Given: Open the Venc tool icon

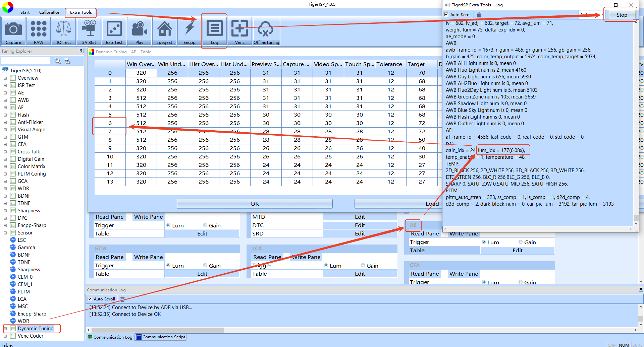Looking at the screenshot, I should pos(240,31).
